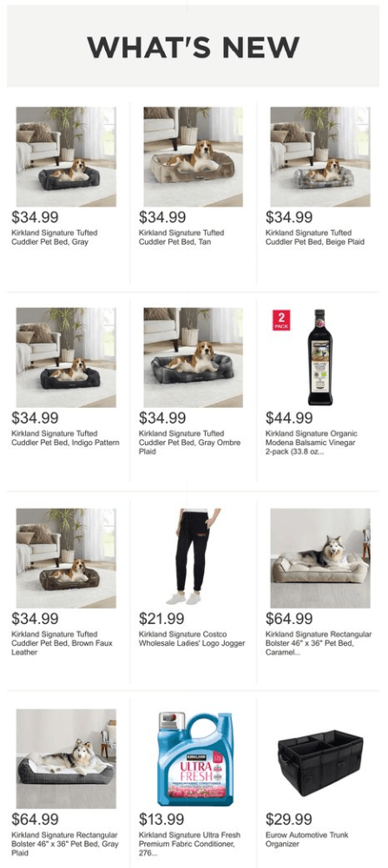Open the Organic Modena Balsamic Vinegar link

312,443
